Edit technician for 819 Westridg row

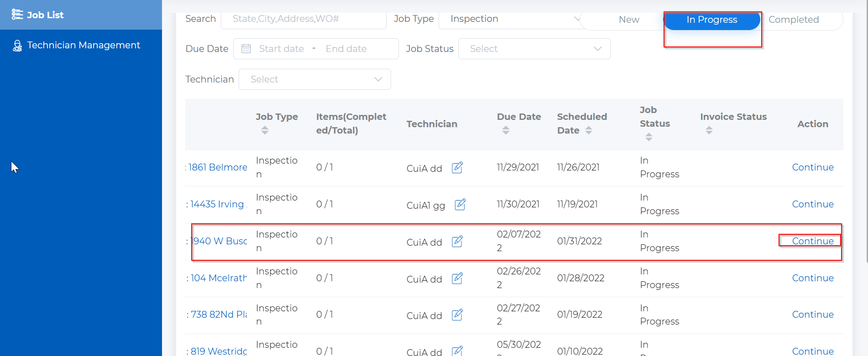click(x=457, y=351)
